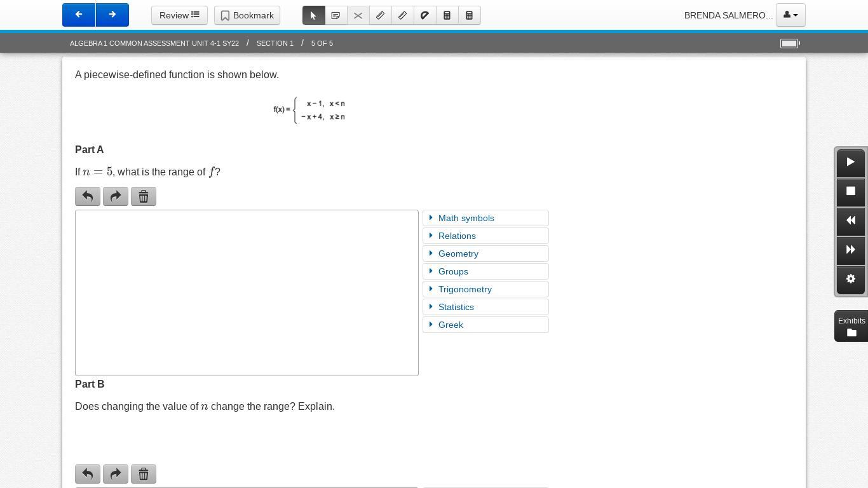Click the battery status icon
This screenshot has height=488, width=868.
click(790, 43)
